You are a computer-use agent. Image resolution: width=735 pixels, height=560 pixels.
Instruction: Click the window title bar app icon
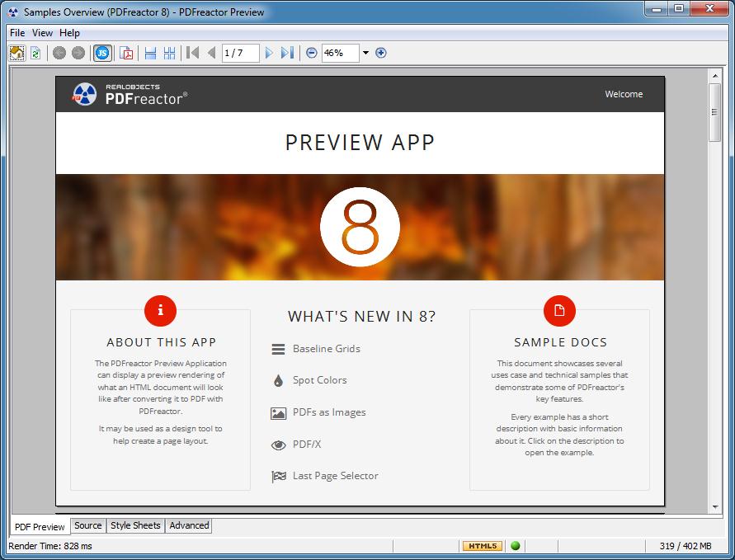pos(13,12)
